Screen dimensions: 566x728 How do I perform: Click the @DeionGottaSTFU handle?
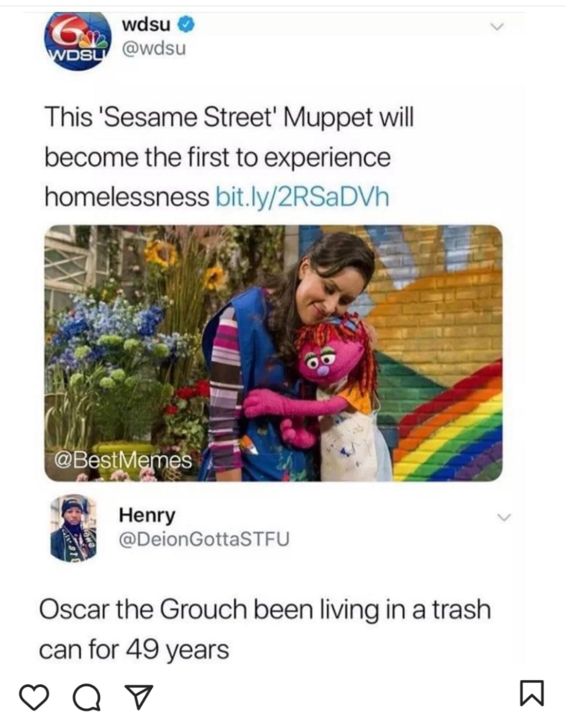[204, 539]
